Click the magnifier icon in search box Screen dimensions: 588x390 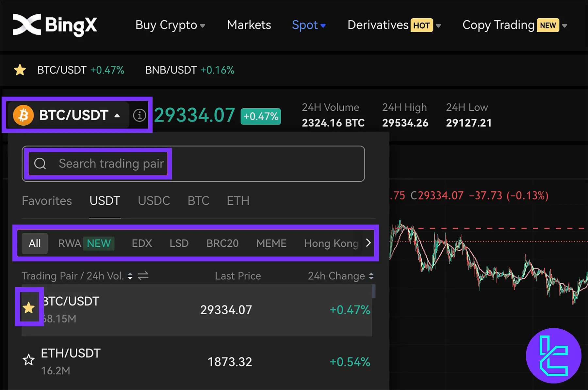point(40,164)
